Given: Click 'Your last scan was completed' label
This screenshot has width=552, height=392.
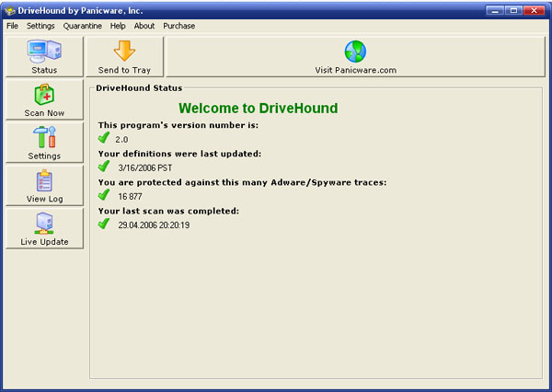Looking at the screenshot, I should tap(168, 211).
